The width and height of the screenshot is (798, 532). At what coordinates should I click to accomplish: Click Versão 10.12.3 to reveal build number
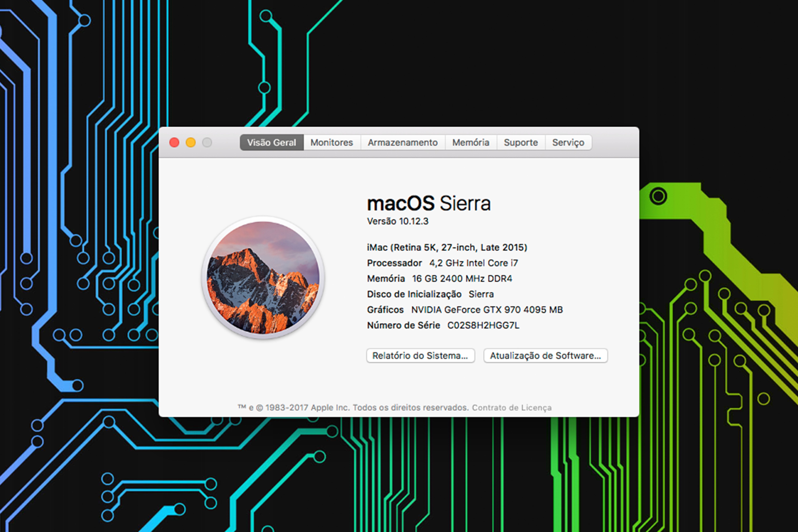coord(398,221)
